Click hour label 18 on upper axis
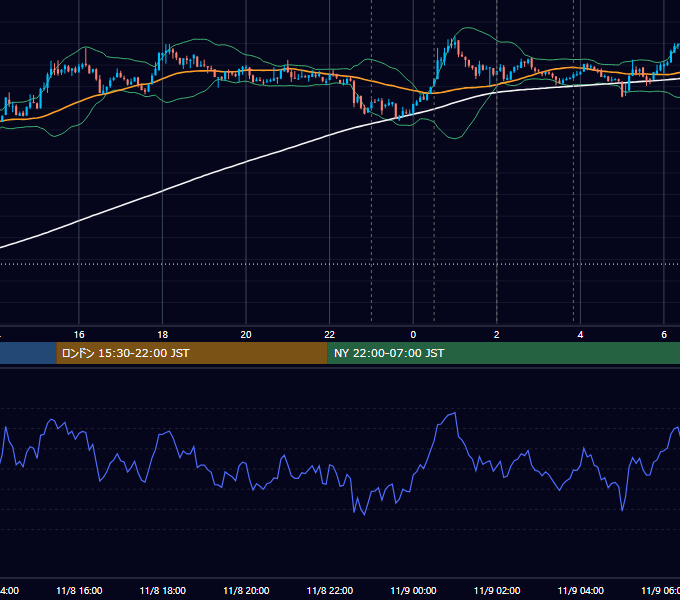The height and width of the screenshot is (600, 680). tap(163, 335)
